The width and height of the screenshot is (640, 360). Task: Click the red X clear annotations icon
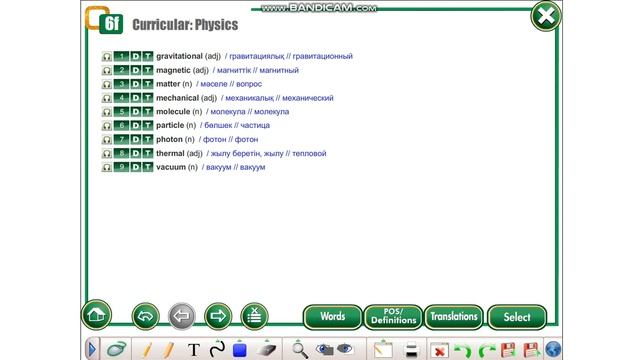[440, 351]
